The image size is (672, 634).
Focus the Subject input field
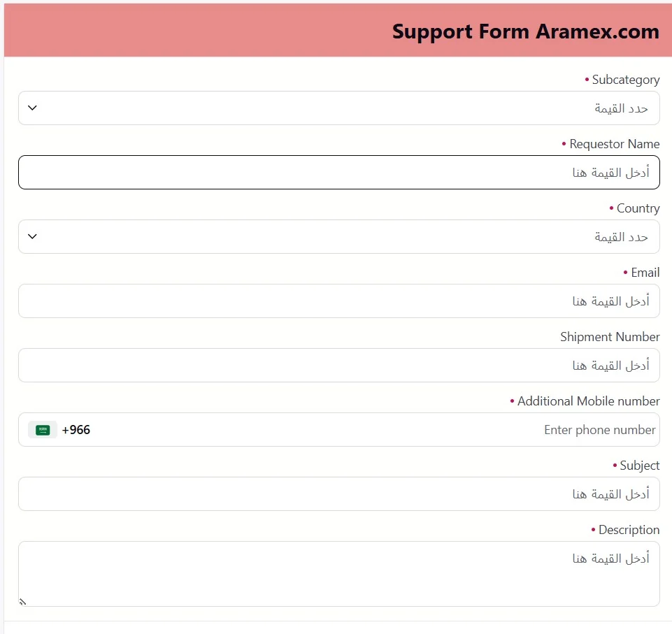338,494
